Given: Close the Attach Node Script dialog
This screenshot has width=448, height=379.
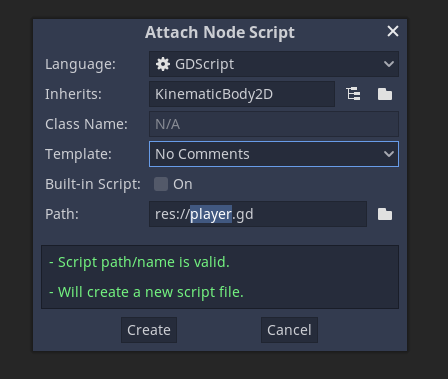Looking at the screenshot, I should (x=393, y=31).
